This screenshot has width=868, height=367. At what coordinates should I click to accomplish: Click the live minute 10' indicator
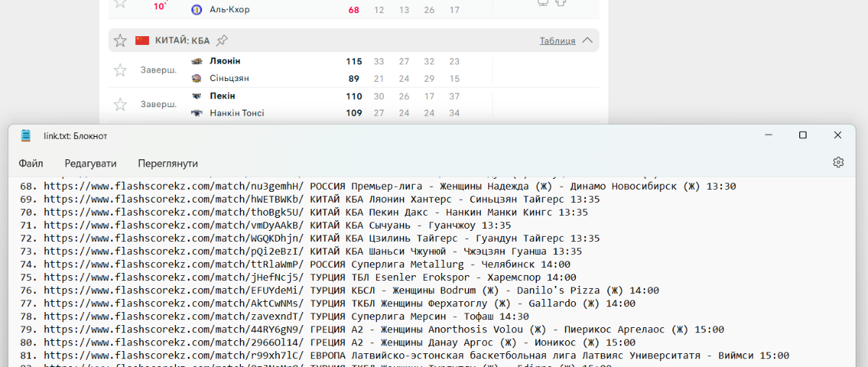point(160,7)
